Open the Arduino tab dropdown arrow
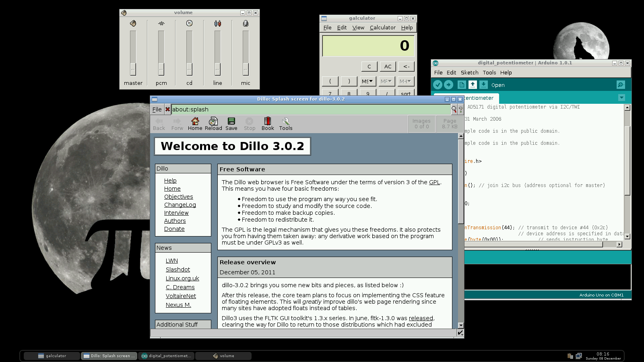This screenshot has height=362, width=644. click(621, 98)
